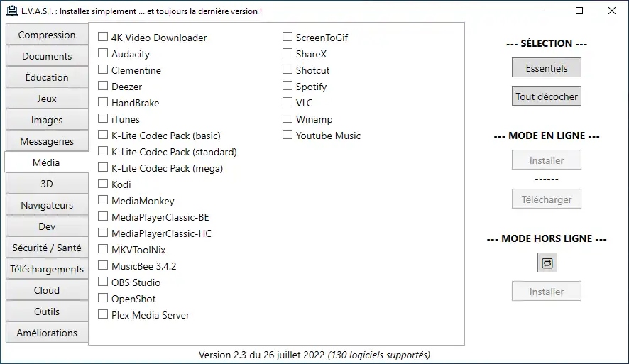
Task: Click the Tout décocher button
Action: coord(547,96)
